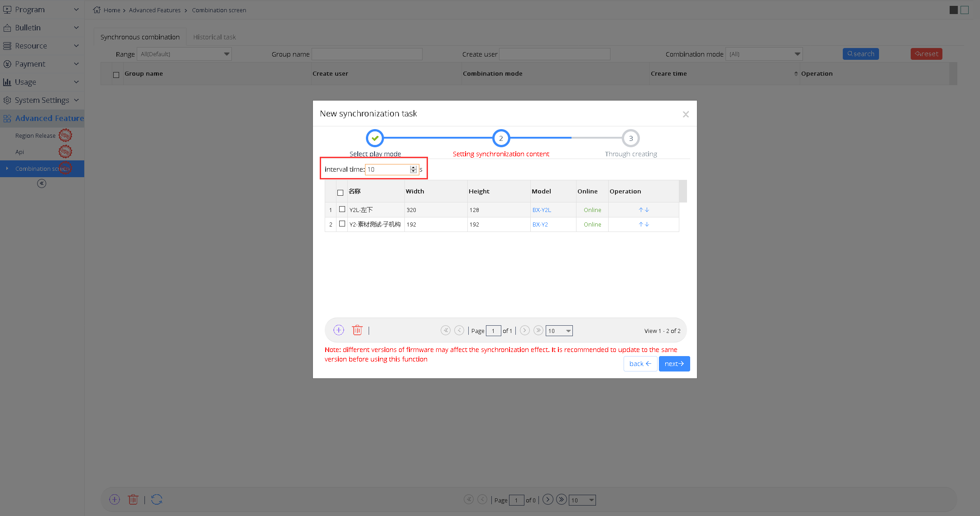980x516 pixels.
Task: Check the Y2-素材测试-子机构 row checkbox
Action: 342,224
